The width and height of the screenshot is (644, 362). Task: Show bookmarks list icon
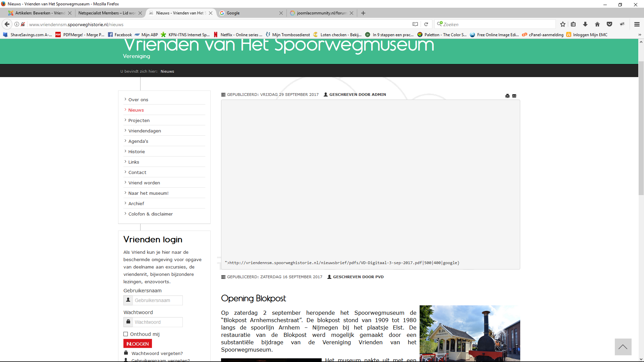[573, 24]
